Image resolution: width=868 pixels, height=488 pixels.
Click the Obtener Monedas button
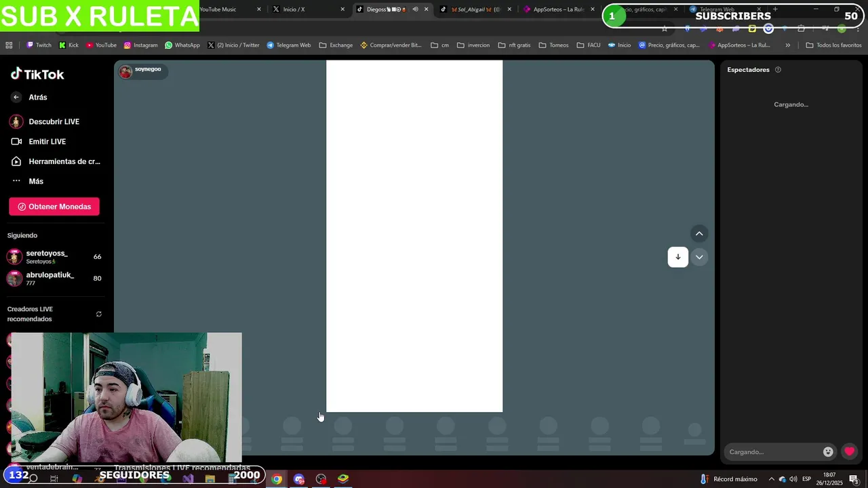54,207
